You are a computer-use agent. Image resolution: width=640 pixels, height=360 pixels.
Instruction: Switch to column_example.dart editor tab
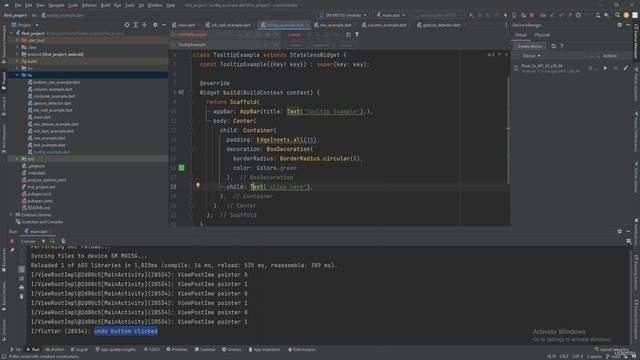(x=386, y=25)
